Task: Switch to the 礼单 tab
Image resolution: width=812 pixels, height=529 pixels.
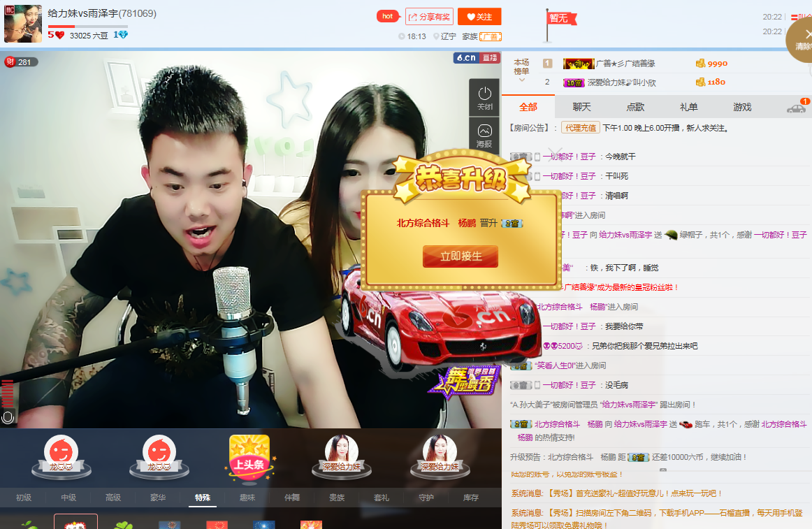Action: point(689,107)
